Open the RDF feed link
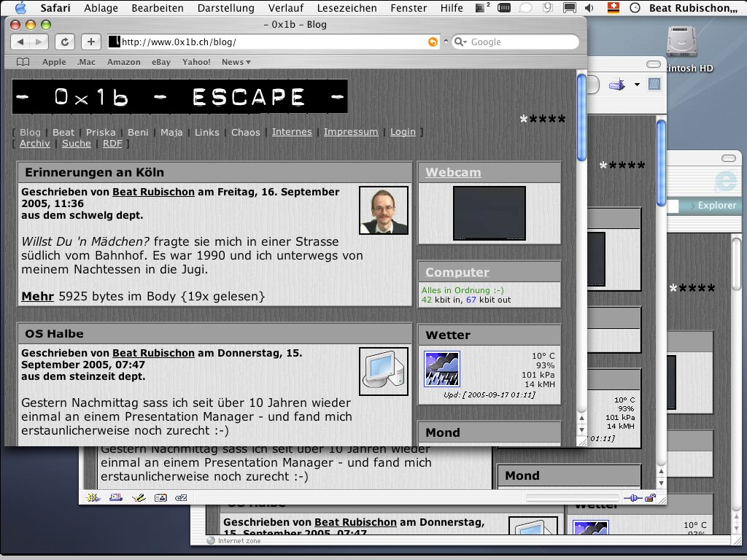 point(112,144)
